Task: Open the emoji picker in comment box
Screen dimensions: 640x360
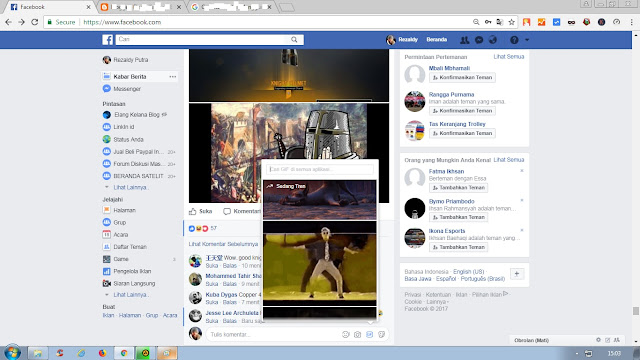Action: tap(346, 334)
